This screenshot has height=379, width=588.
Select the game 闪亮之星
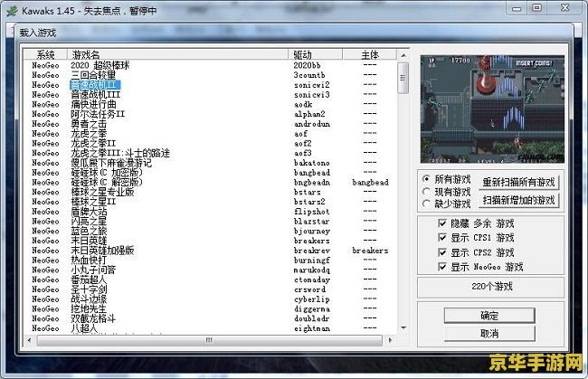(x=89, y=222)
